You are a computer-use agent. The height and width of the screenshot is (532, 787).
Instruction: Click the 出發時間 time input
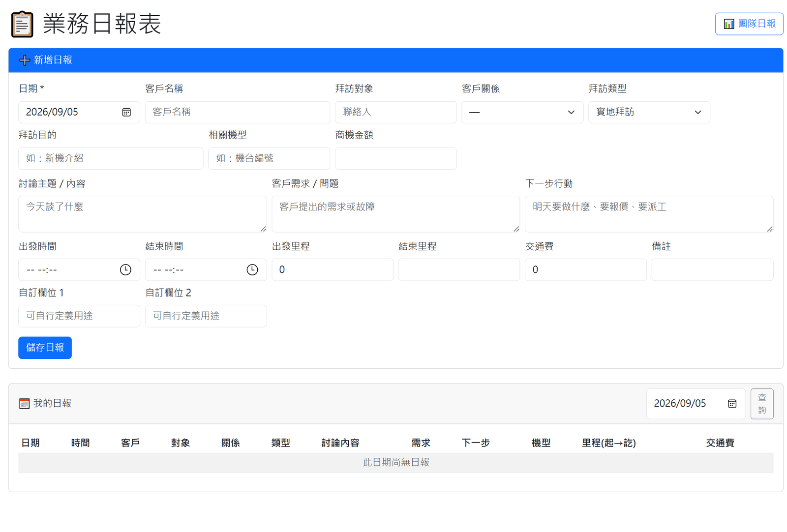[79, 270]
